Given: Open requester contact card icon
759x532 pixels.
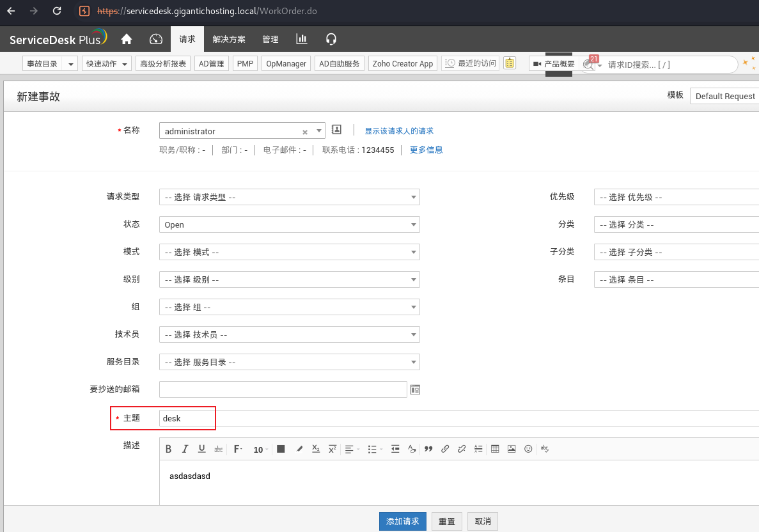Looking at the screenshot, I should pyautogui.click(x=337, y=130).
